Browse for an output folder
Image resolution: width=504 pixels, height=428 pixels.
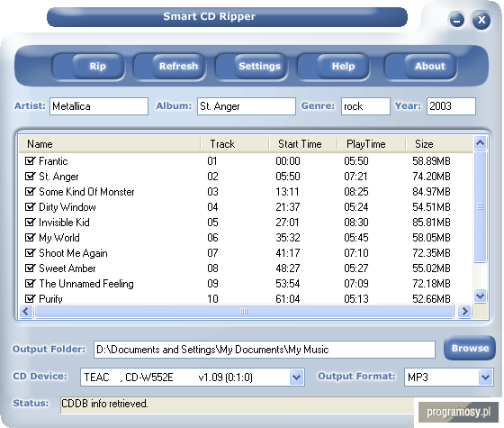(470, 348)
